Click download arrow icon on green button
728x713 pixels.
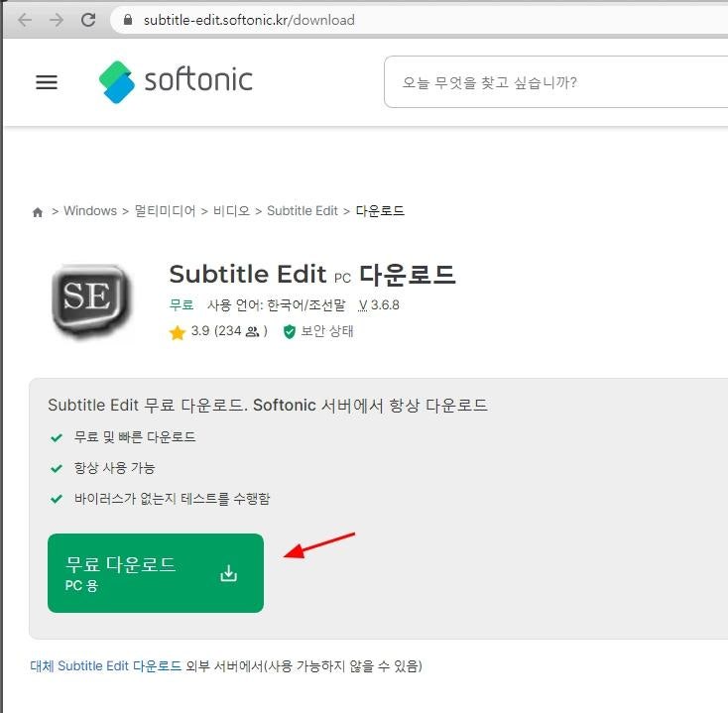point(228,573)
